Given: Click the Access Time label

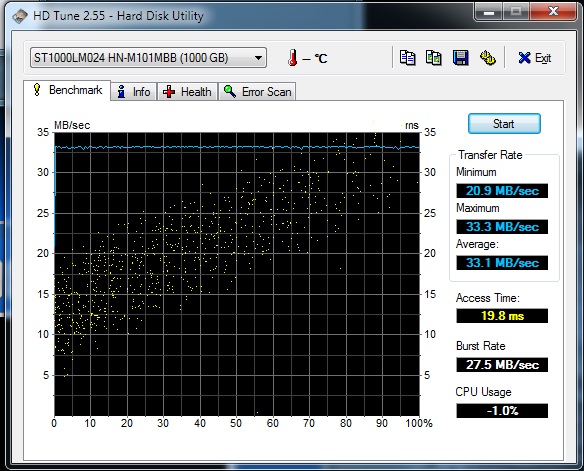Looking at the screenshot, I should 488,298.
